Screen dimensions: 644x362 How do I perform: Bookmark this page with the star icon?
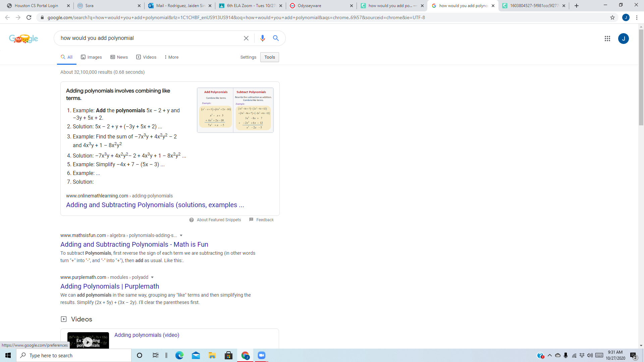coord(612,17)
